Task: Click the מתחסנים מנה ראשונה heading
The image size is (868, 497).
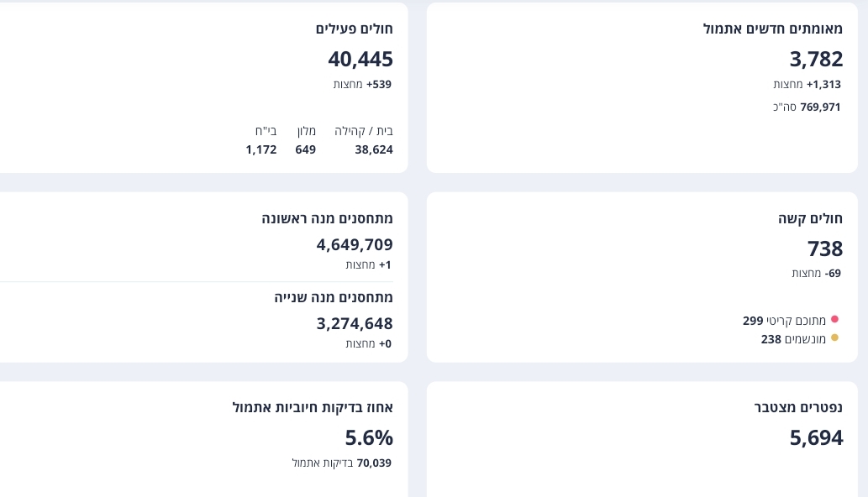Action: 327,218
